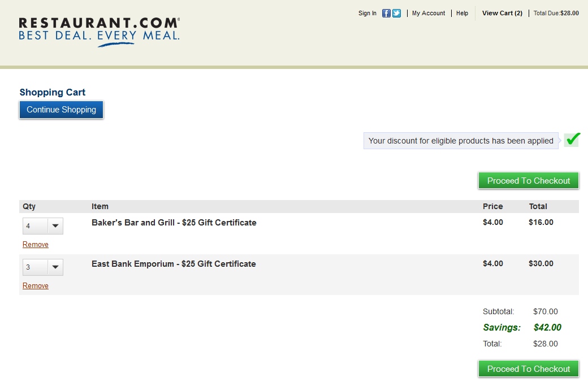
Task: Remove Baker's Bar and Grill from cart
Action: click(36, 245)
